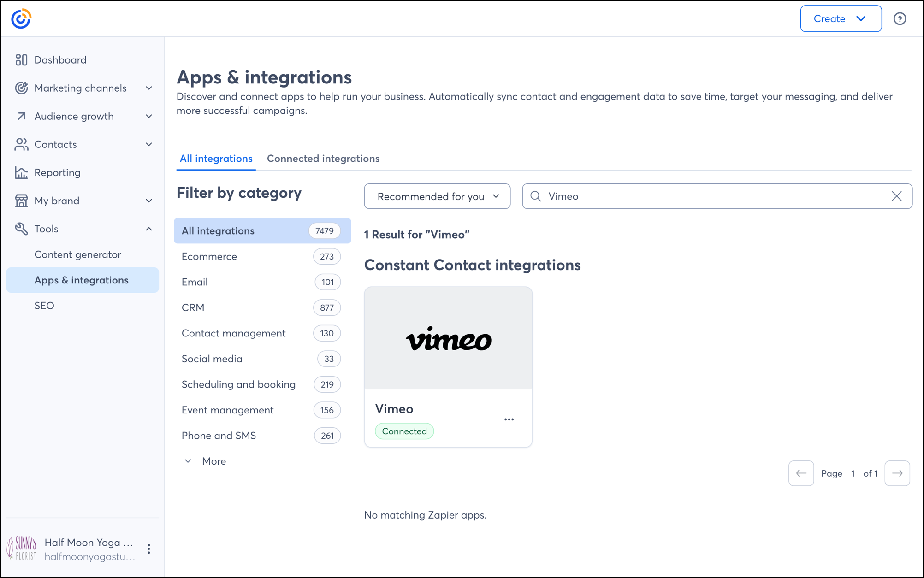Screen dimensions: 924x578
Task: Open Content generator under Tools
Action: [x=78, y=254]
